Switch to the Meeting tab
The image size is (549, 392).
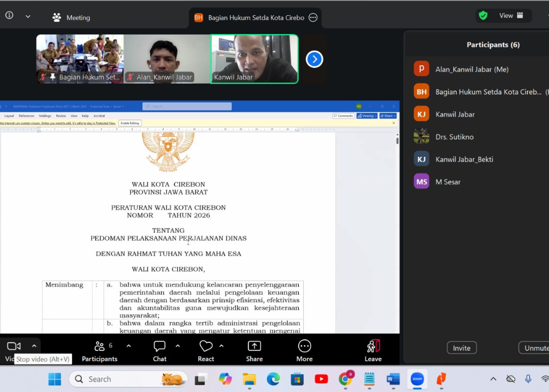pos(71,17)
